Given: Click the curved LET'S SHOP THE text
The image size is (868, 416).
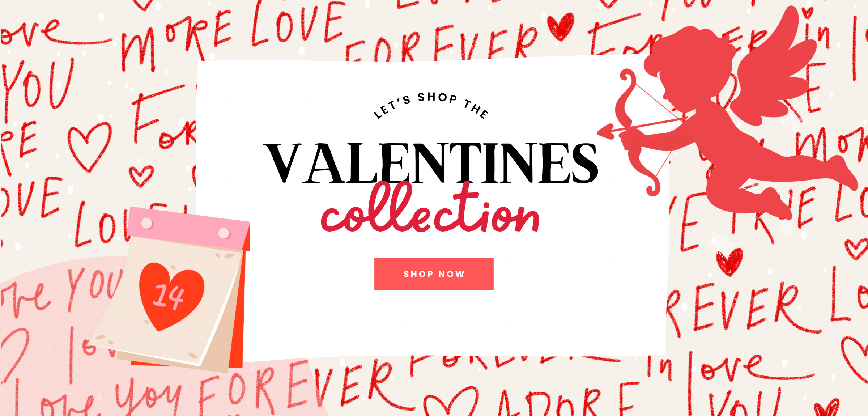Looking at the screenshot, I should coord(431,105).
